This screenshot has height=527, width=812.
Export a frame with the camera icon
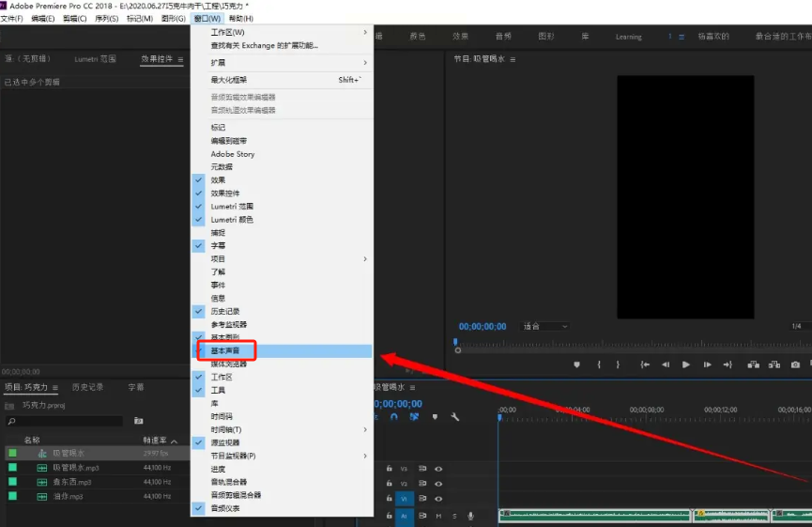coord(795,364)
